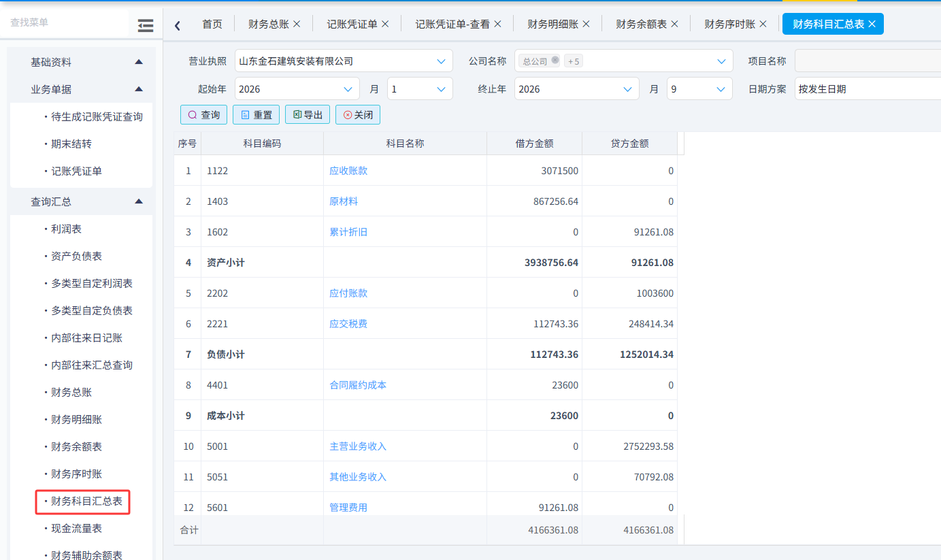
Task: Switch to the 财务总账 tab
Action: click(x=269, y=24)
